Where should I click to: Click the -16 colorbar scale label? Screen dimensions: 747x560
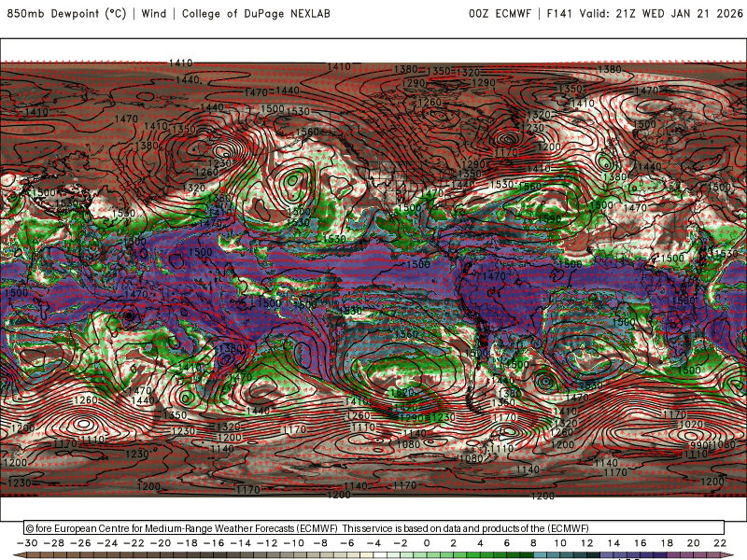pos(214,543)
